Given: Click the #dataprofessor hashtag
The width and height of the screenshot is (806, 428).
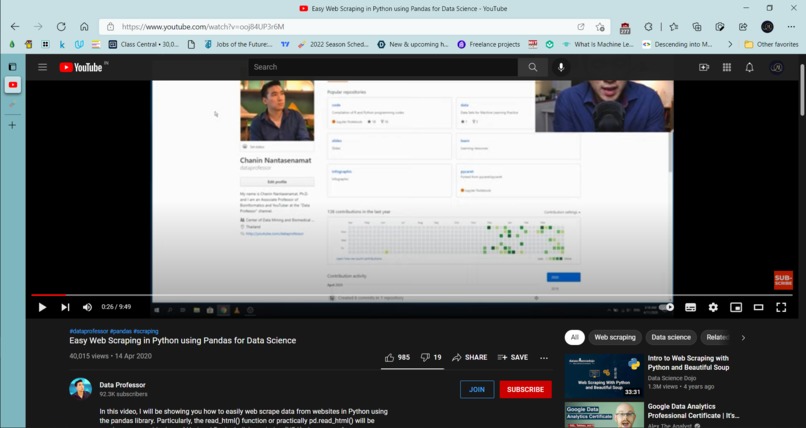Looking at the screenshot, I should tap(89, 331).
